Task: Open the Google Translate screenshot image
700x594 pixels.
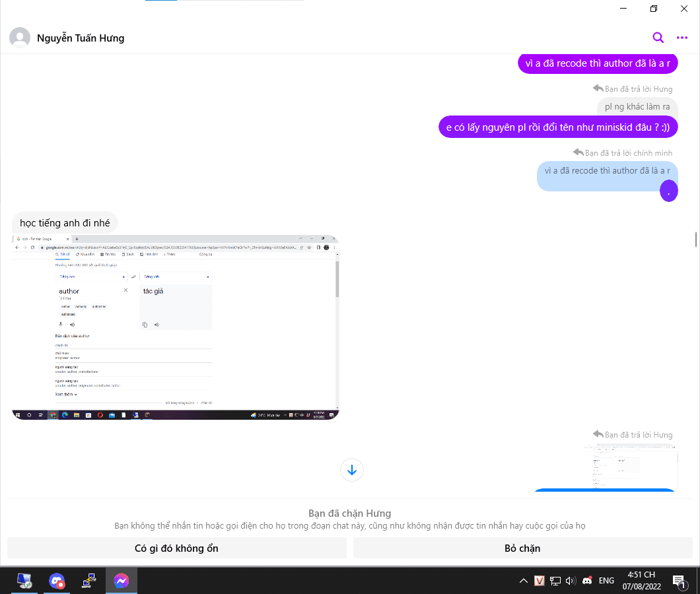Action: click(176, 327)
